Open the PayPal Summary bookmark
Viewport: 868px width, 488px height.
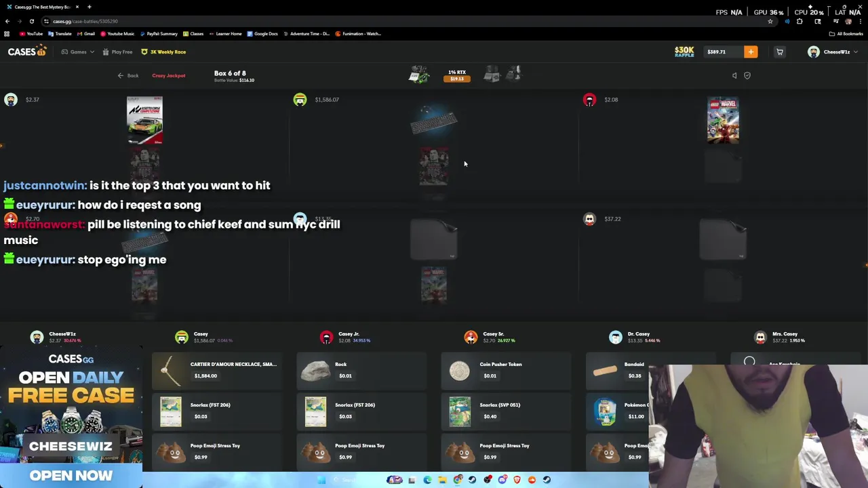pyautogui.click(x=159, y=34)
